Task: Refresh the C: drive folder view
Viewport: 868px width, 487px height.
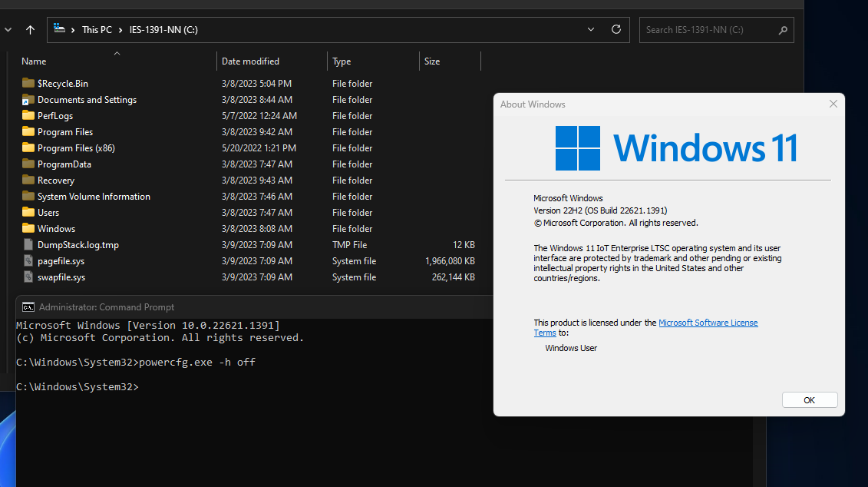Action: pos(616,29)
